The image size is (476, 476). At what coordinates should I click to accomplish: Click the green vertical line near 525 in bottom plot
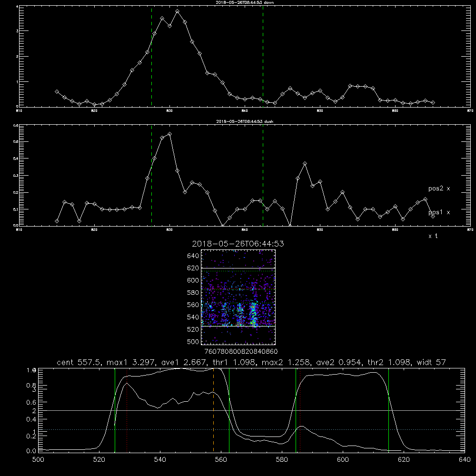tap(115, 410)
